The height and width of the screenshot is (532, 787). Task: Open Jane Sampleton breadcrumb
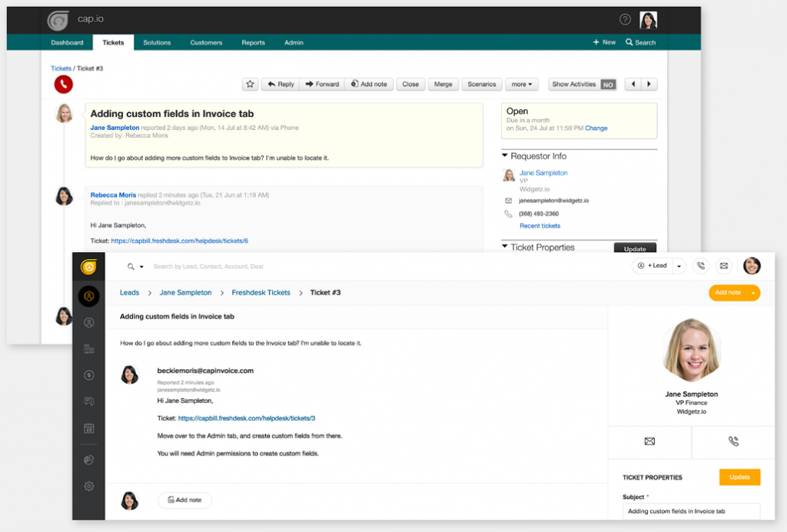pos(185,293)
